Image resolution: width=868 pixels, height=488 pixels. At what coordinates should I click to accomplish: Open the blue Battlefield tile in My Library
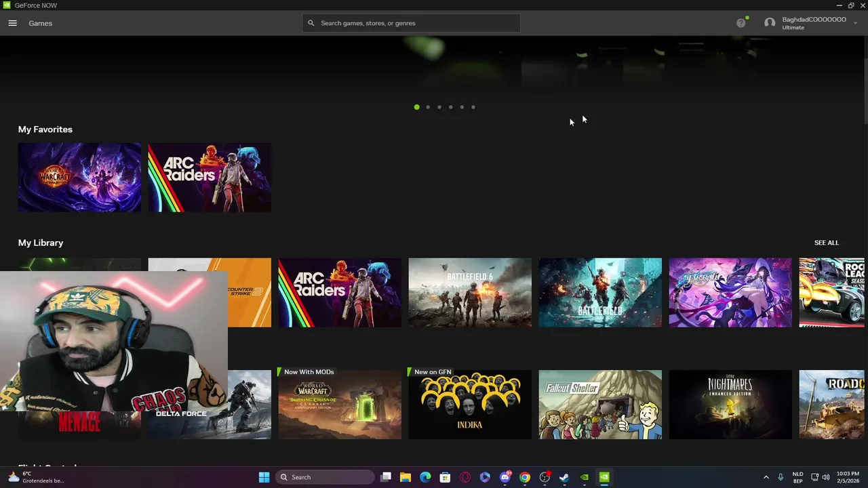pyautogui.click(x=600, y=293)
